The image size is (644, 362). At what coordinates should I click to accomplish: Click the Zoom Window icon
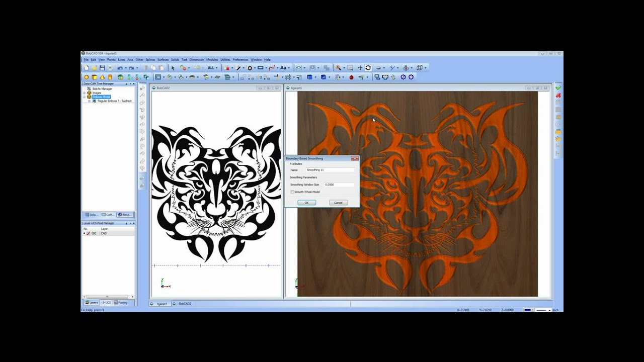point(350,68)
